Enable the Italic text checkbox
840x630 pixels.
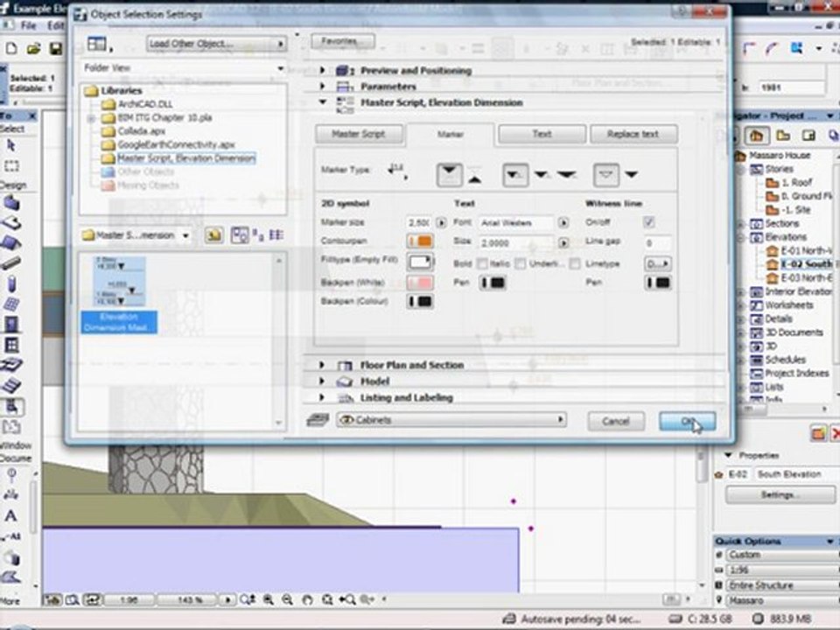tap(520, 263)
